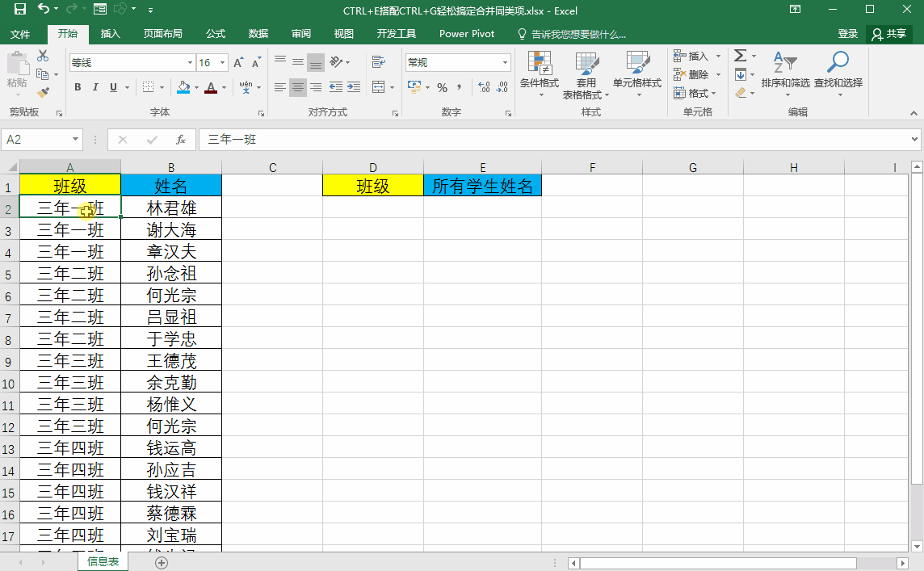Image resolution: width=924 pixels, height=571 pixels.
Task: Toggle bold formatting
Action: 78,87
